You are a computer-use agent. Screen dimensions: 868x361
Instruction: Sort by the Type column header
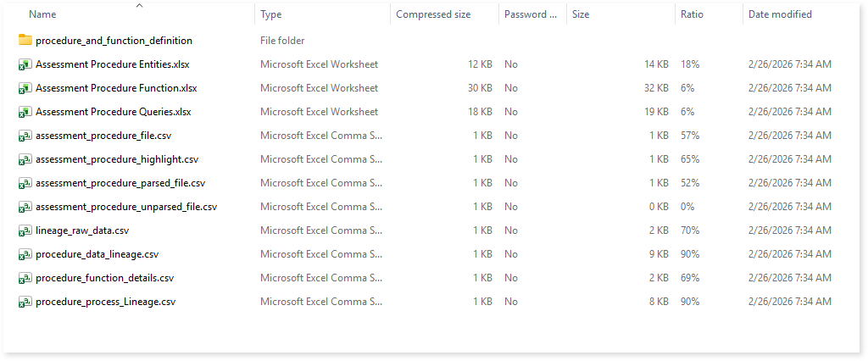271,14
